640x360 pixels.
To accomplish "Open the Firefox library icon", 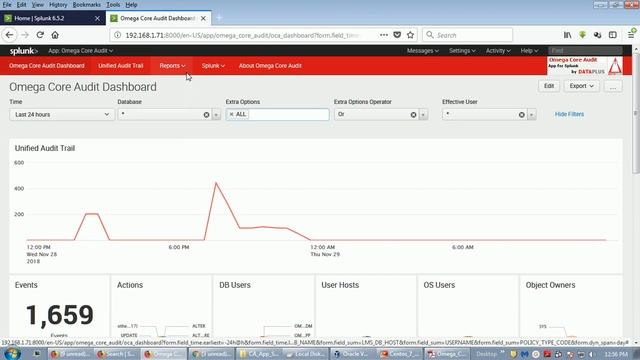I will (x=567, y=35).
